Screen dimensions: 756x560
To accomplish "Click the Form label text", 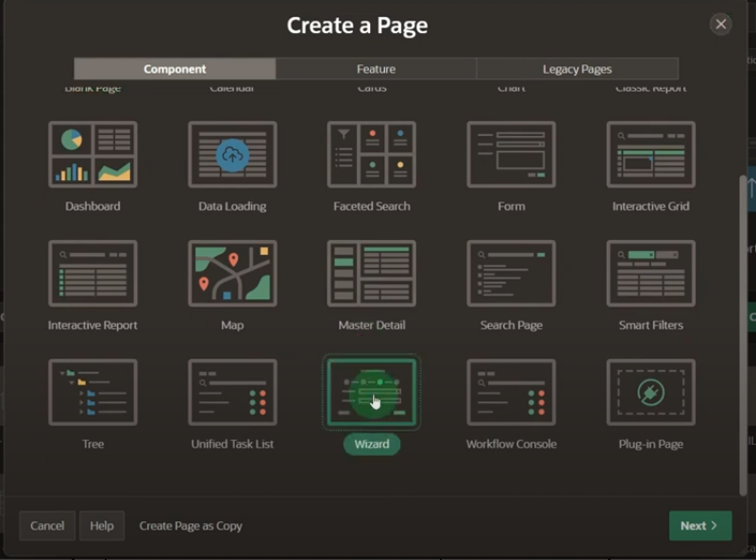I will coord(511,206).
